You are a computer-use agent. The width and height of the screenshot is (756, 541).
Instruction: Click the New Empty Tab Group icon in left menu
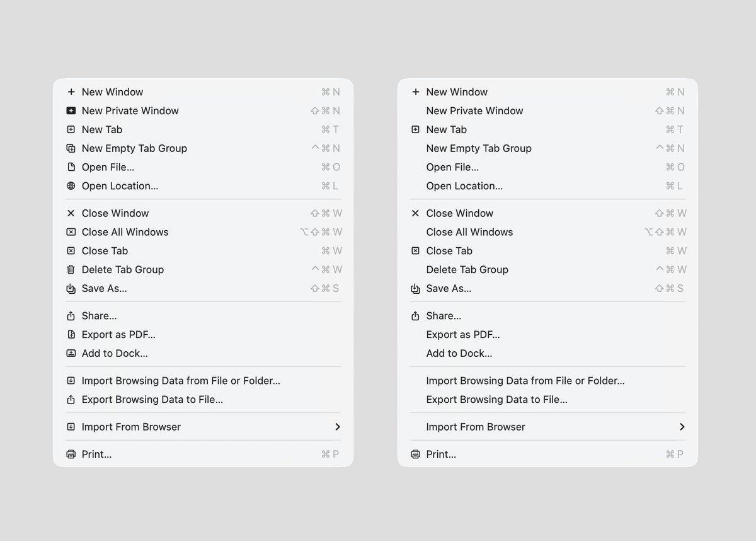click(x=71, y=149)
